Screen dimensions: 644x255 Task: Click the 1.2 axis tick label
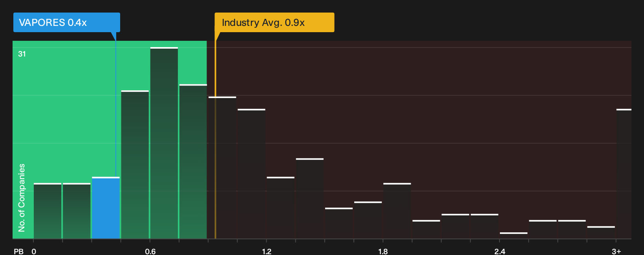point(267,251)
